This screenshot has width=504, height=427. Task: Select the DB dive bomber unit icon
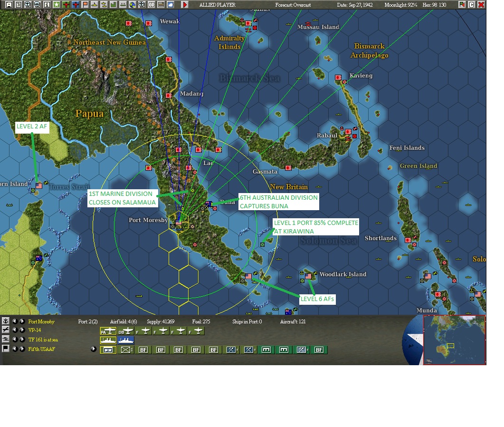pyautogui.click(x=126, y=331)
